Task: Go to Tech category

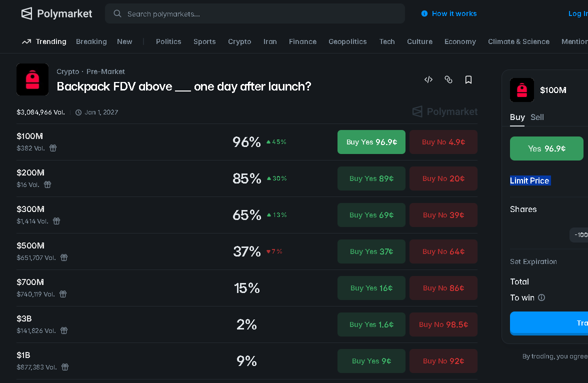Action: [x=387, y=41]
